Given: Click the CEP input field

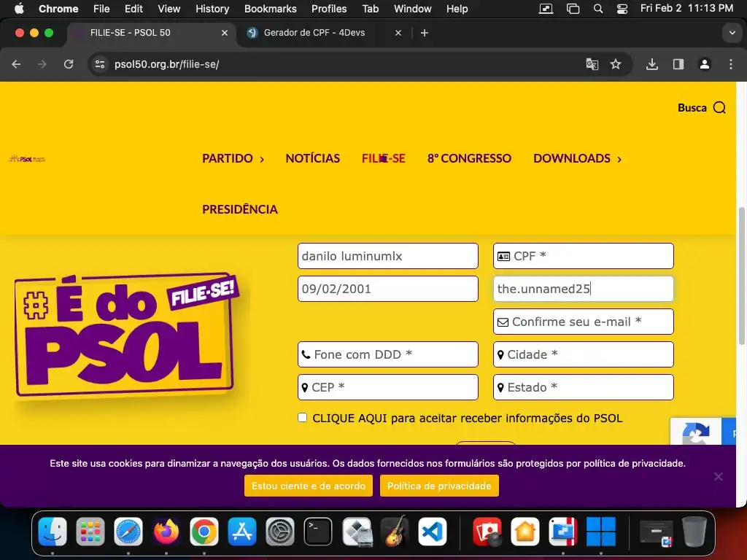Looking at the screenshot, I should 388,387.
